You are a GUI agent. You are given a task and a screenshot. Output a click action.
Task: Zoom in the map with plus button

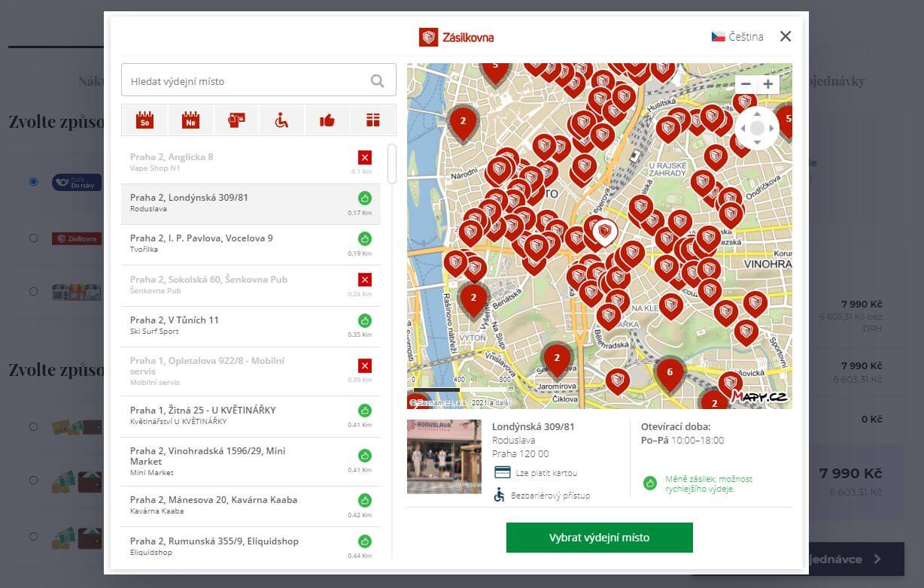pos(767,84)
